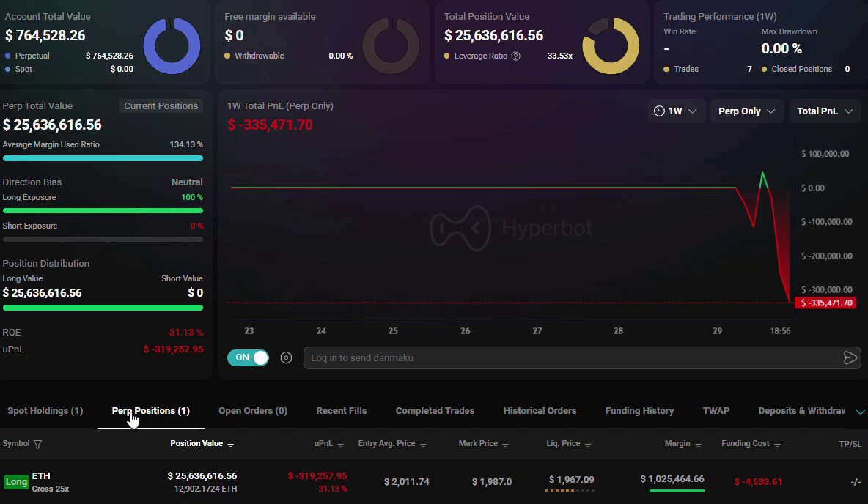
Task: Open the TWAP tab
Action: click(716, 410)
